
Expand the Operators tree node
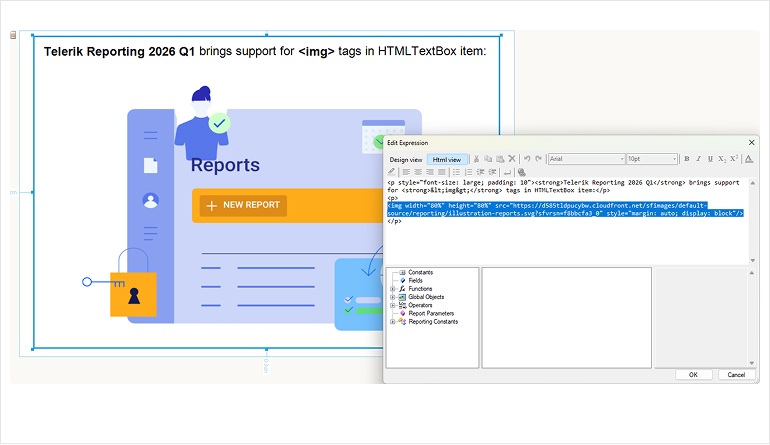(x=392, y=306)
